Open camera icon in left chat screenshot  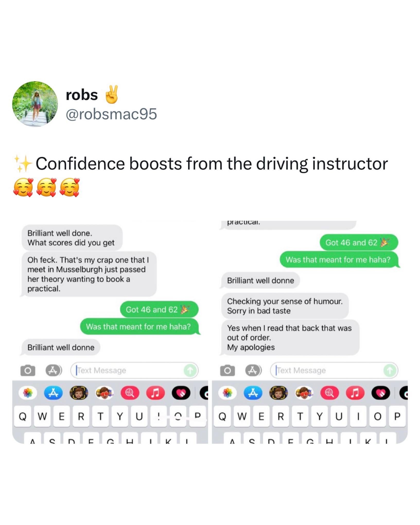click(x=28, y=370)
